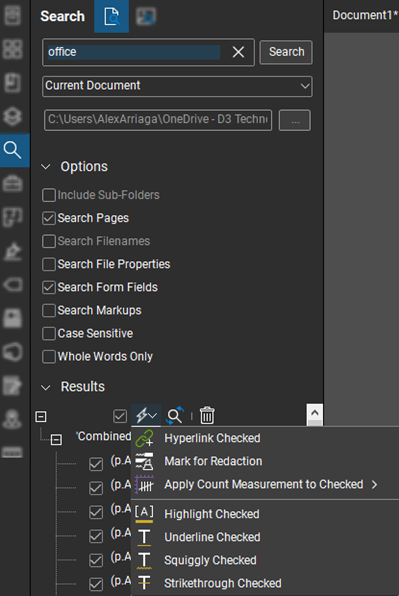
Task: Open the Tool Chest briefcase icon
Action: [x=13, y=184]
